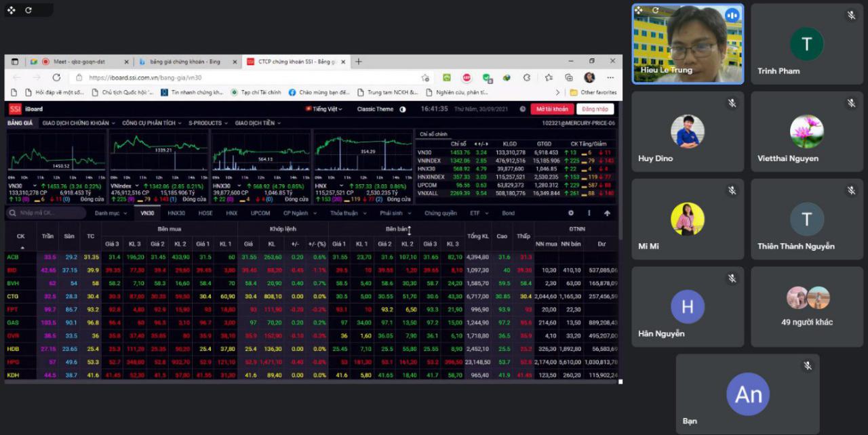
Task: Open the Edge Collections icon
Action: pos(568,77)
